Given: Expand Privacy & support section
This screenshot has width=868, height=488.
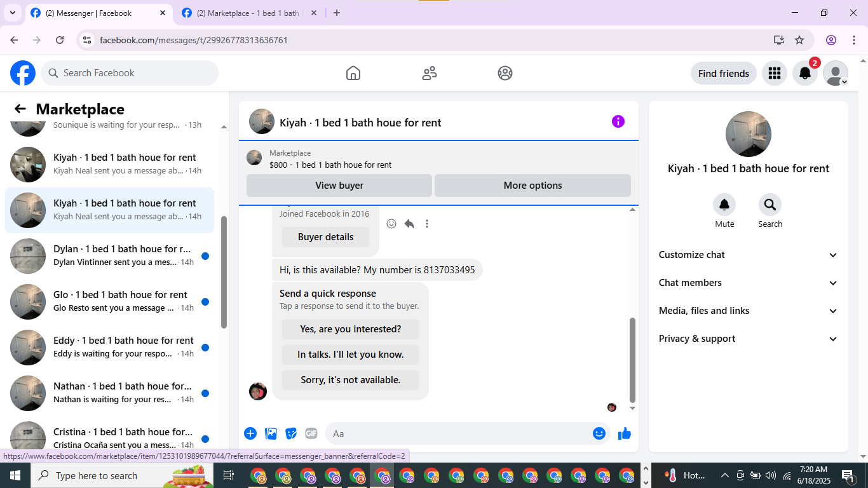Looking at the screenshot, I should [749, 339].
